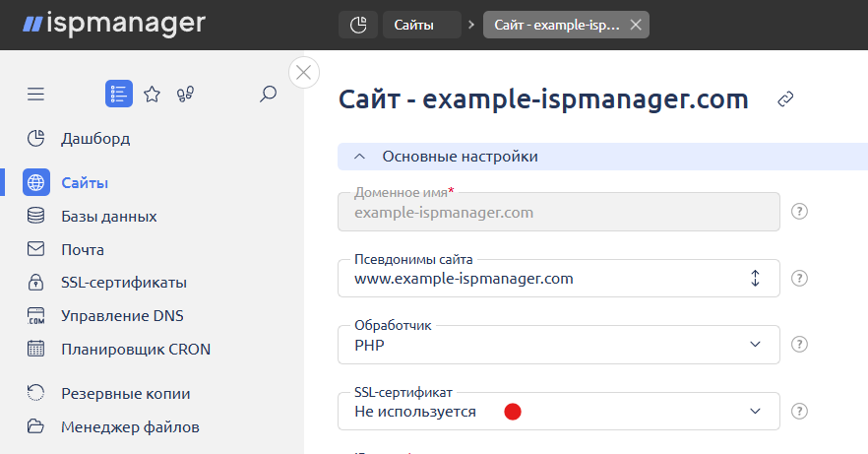Click the page title Сайт - example-ispmanager.com
This screenshot has width=868, height=454.
[x=543, y=99]
